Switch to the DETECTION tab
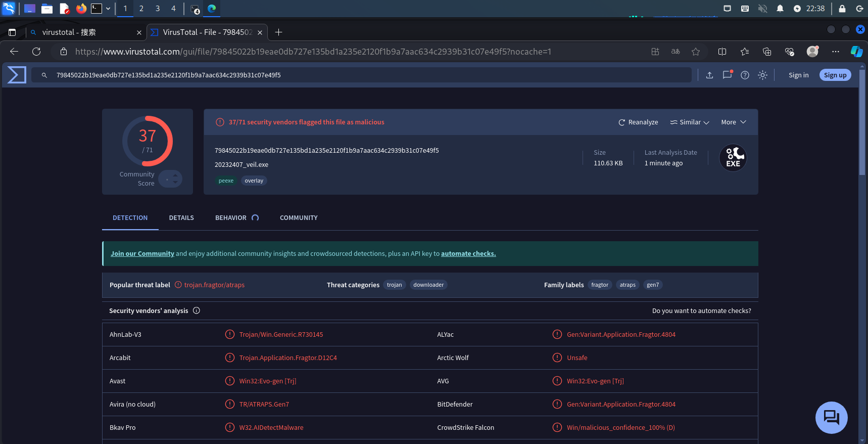This screenshot has width=868, height=444. 130,218
